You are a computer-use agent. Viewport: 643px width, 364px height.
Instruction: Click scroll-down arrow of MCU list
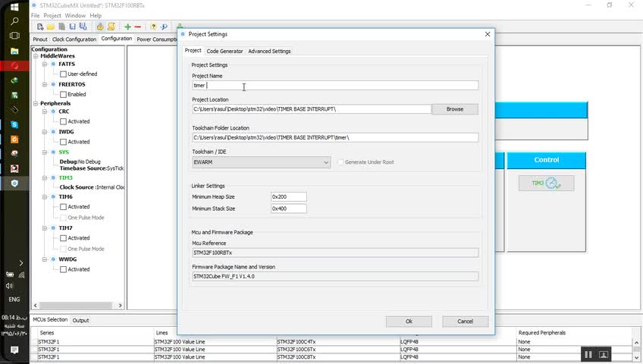[636, 358]
